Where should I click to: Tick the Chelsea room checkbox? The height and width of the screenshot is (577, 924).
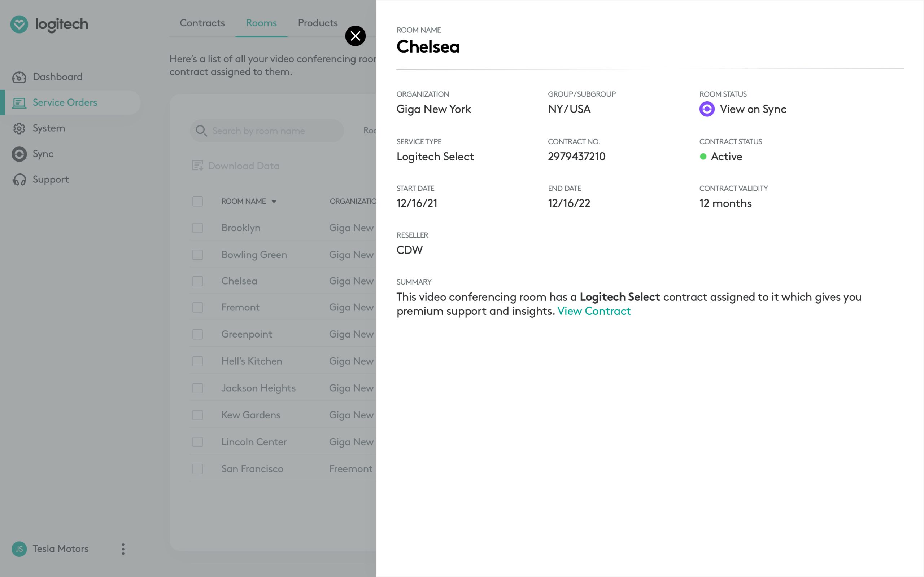[197, 281]
